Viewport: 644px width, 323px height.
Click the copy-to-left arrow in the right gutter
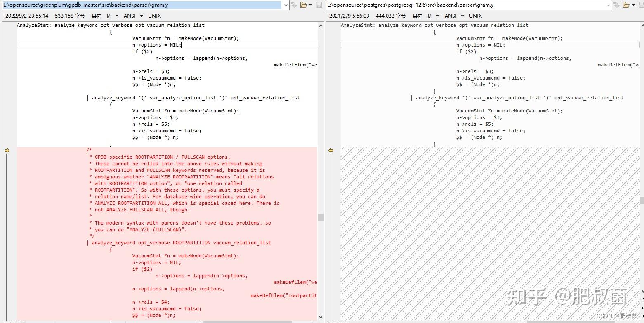331,150
